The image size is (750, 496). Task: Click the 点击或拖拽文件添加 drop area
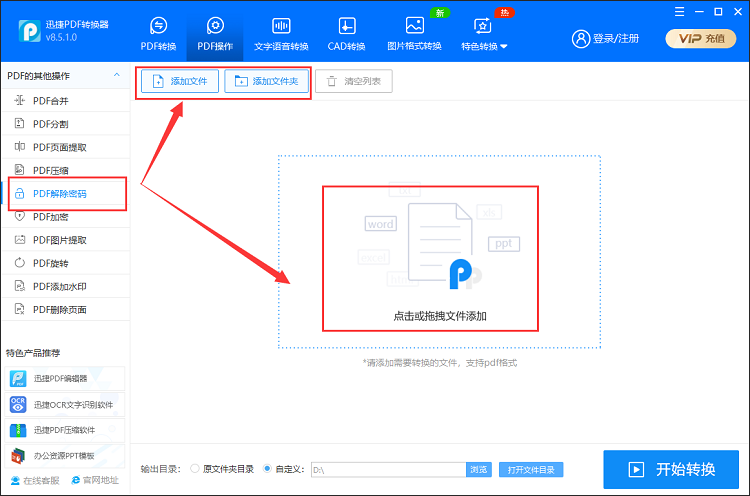(440, 252)
